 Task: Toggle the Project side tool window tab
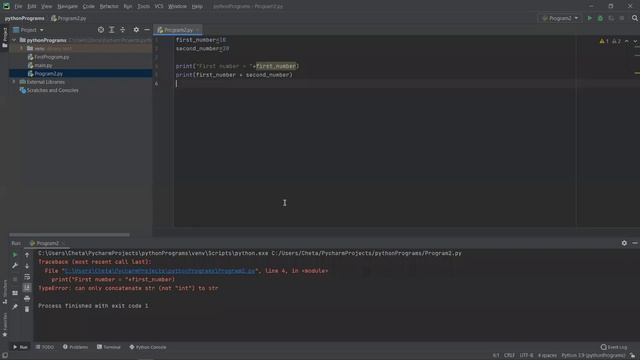[4, 37]
